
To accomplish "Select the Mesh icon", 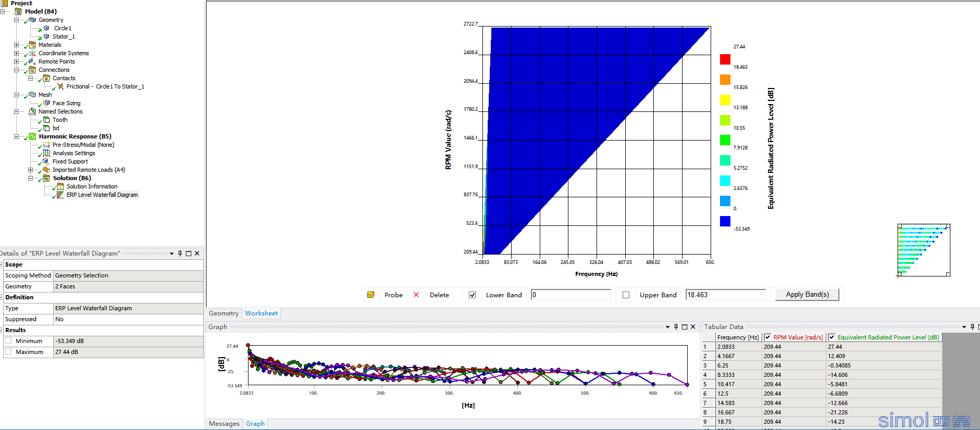I will pyautogui.click(x=32, y=95).
